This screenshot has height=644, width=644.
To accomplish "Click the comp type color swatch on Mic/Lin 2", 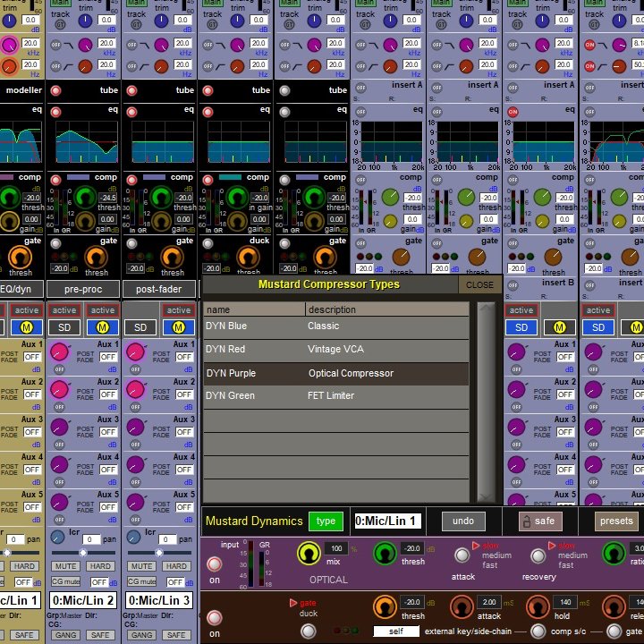I will [x=78, y=177].
